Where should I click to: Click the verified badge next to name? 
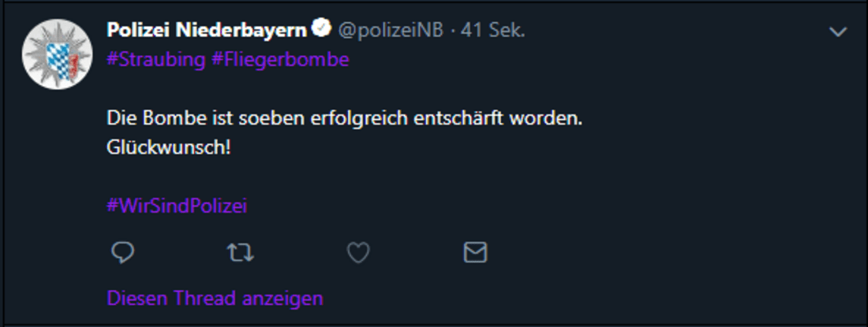click(x=321, y=29)
